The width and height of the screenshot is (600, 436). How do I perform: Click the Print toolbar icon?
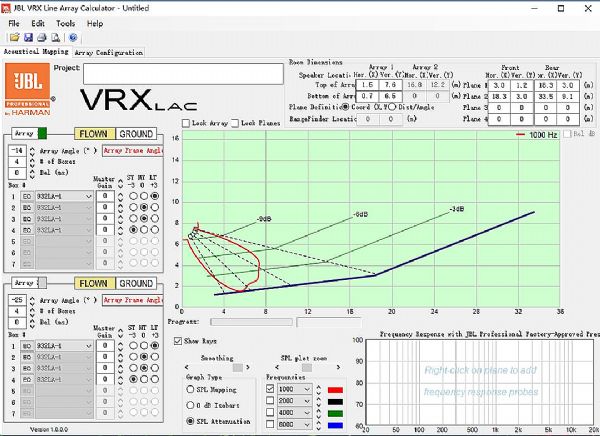(42, 37)
